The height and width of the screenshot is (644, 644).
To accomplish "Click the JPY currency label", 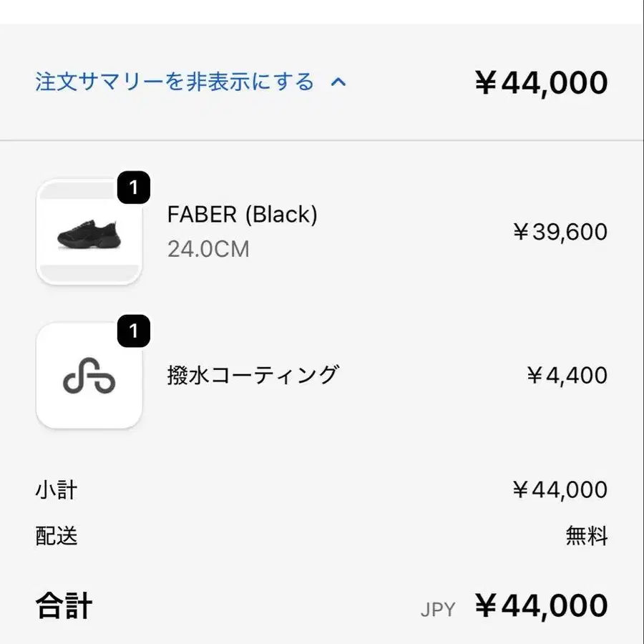I will pyautogui.click(x=437, y=610).
